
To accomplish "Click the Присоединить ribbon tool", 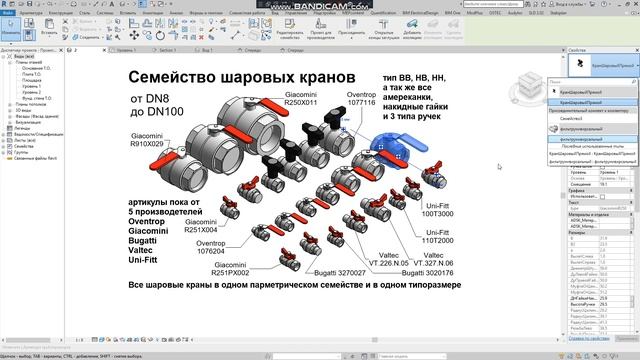I will (351, 29).
